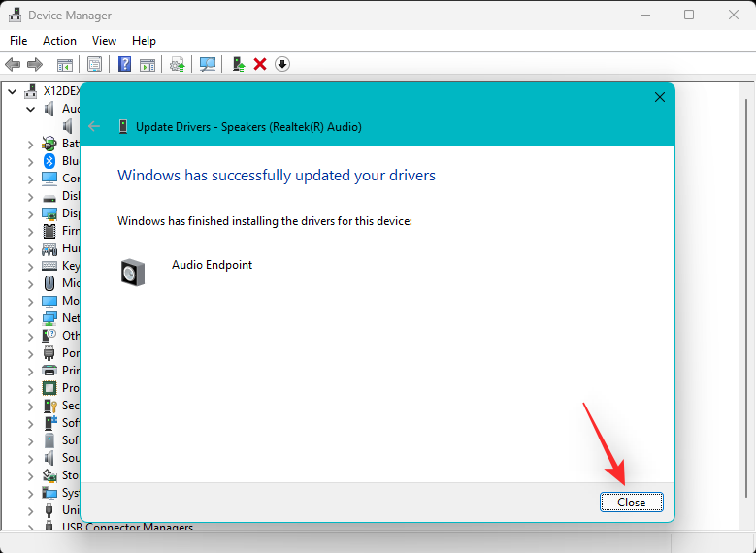The height and width of the screenshot is (553, 756).
Task: Click the Monitors category icon in tree
Action: pos(49,301)
